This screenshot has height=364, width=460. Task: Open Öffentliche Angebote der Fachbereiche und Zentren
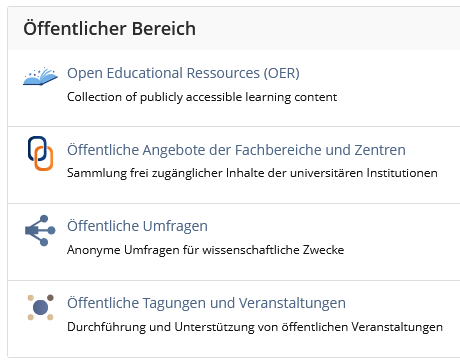(x=236, y=150)
